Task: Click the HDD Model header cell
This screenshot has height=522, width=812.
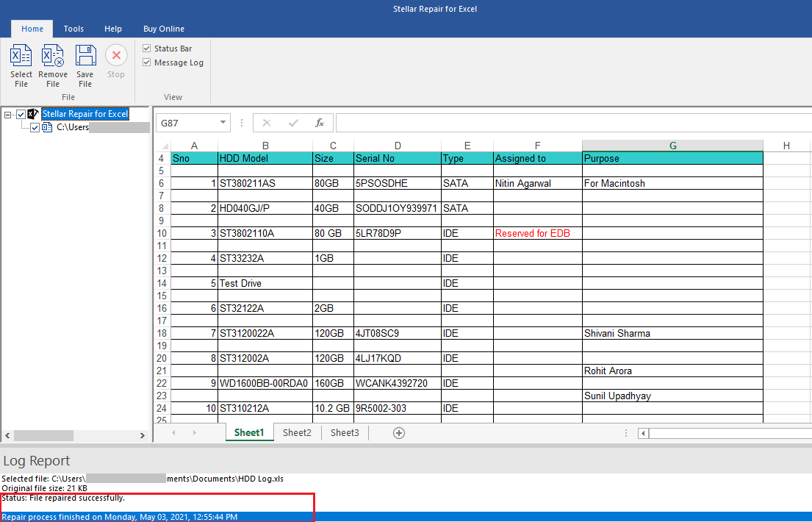Action: [265, 158]
